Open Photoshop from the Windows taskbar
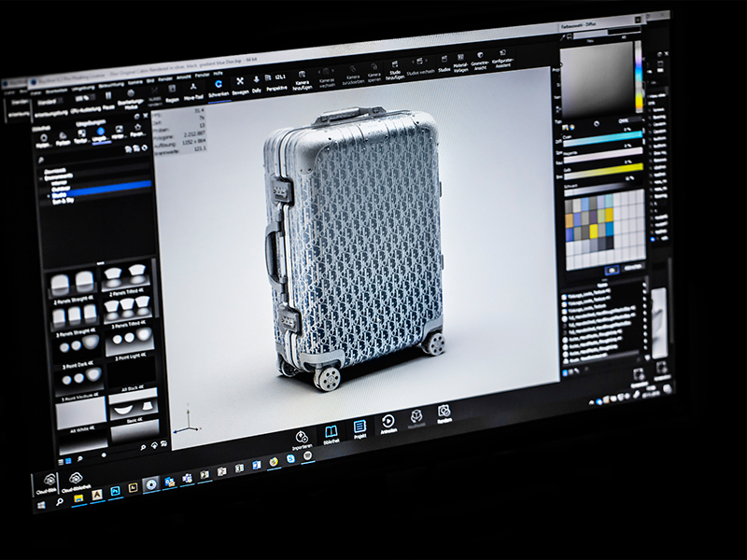Screen dimensions: 747x560 point(115,492)
